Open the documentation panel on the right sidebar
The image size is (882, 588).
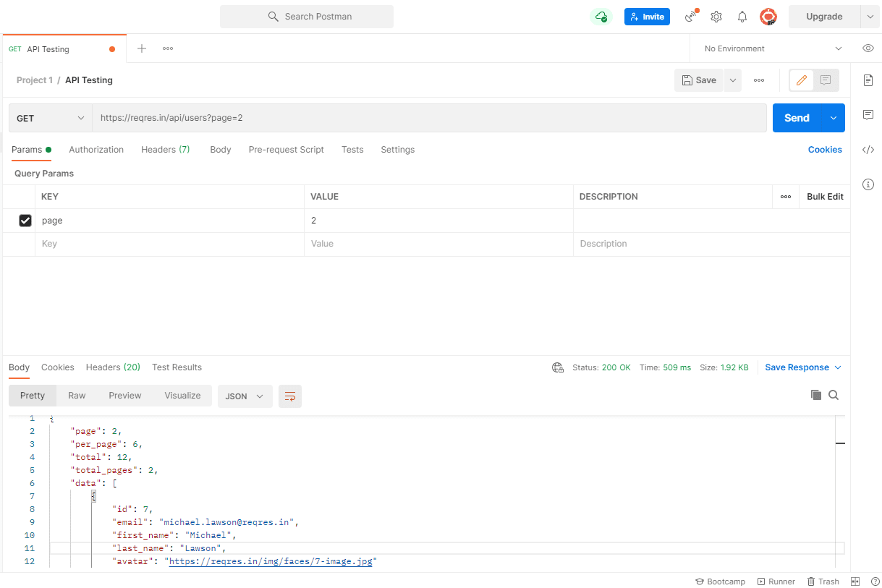tap(868, 80)
